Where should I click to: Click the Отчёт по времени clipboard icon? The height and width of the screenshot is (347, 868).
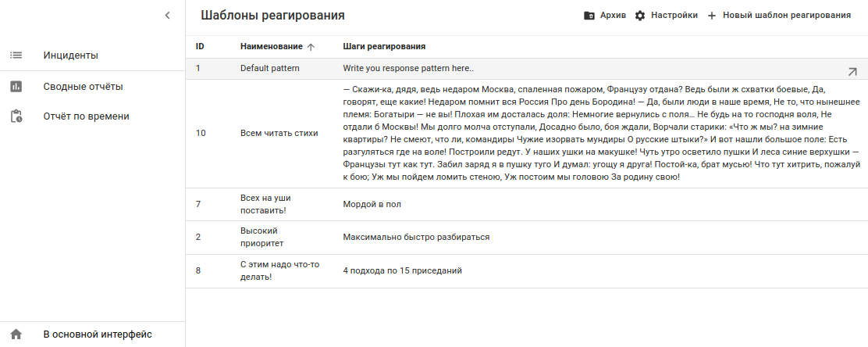pyautogui.click(x=16, y=116)
